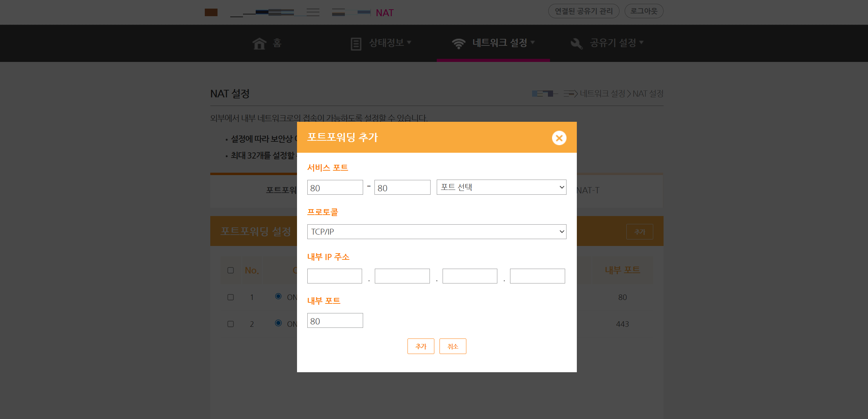868x419 pixels.
Task: Click the status info document icon
Action: pos(356,44)
